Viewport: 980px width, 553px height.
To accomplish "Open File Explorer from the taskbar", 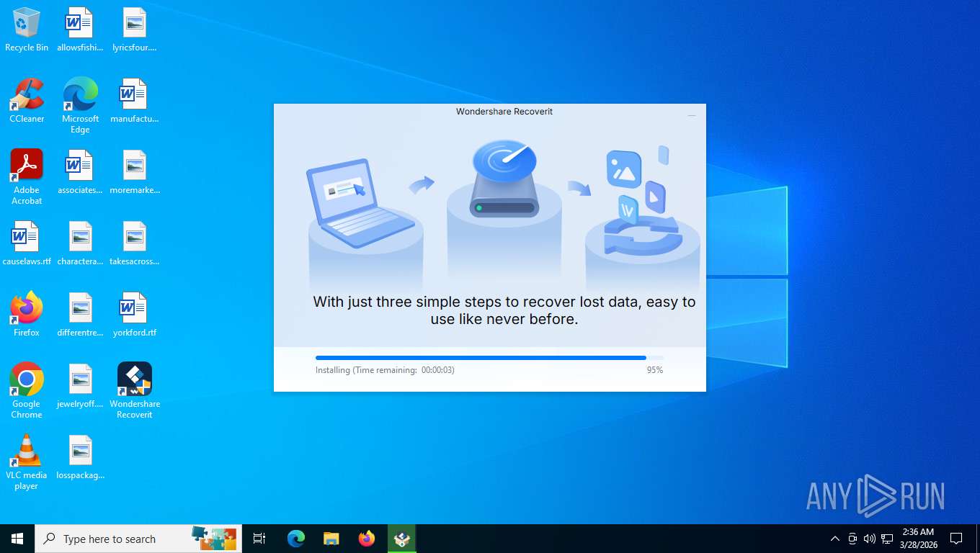I will coord(331,539).
